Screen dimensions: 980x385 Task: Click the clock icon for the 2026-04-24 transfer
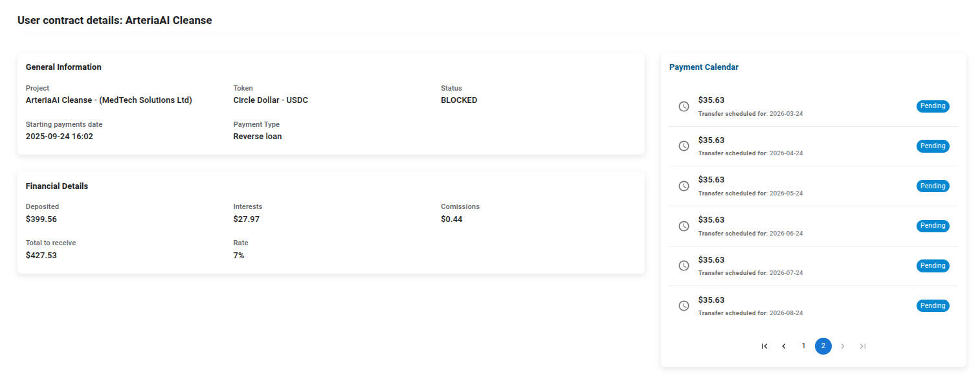pyautogui.click(x=684, y=146)
